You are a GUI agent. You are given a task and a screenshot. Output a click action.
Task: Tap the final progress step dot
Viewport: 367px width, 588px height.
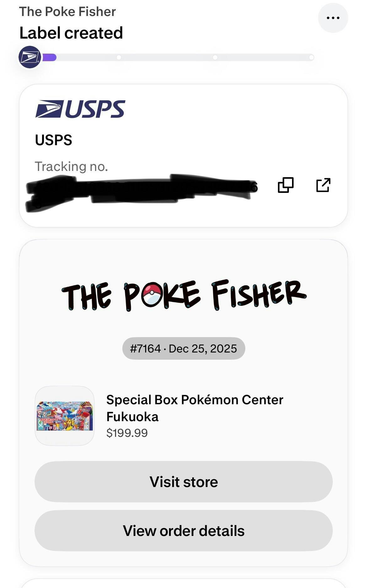[311, 57]
